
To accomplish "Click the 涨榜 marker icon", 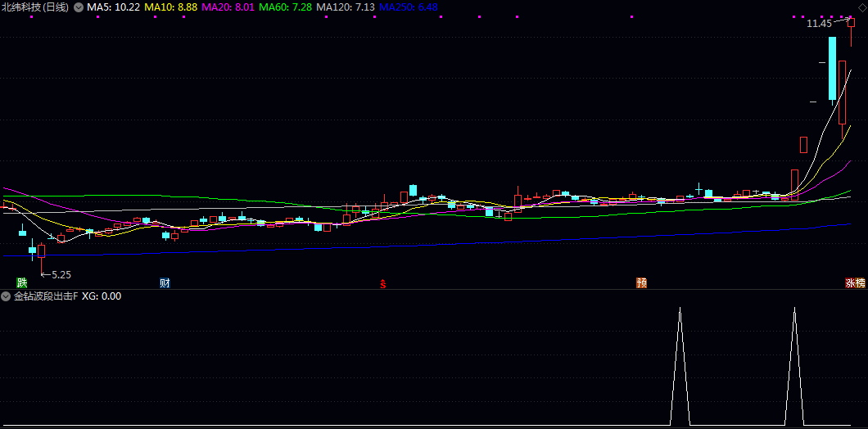I will click(x=855, y=283).
